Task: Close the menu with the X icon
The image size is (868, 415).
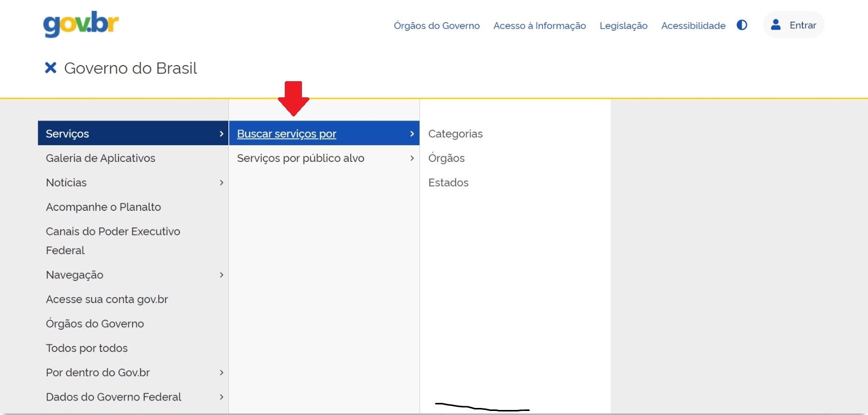Action: click(x=50, y=68)
